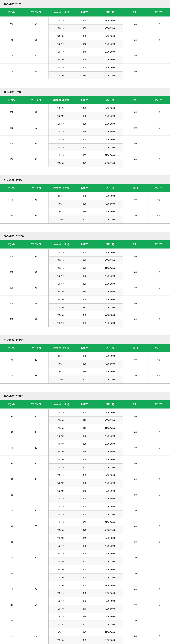The height and width of the screenshot is (644, 170).
Task: Select the 8.8 VF(TYP) value
Action: (x=36, y=303)
